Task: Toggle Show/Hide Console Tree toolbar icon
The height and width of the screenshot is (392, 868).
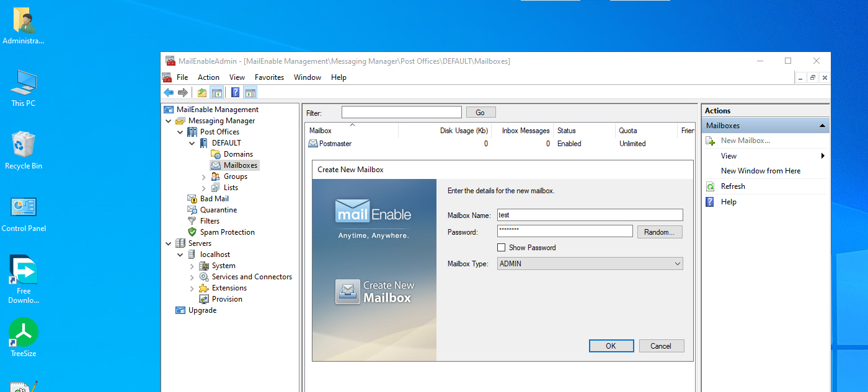Action: click(216, 93)
